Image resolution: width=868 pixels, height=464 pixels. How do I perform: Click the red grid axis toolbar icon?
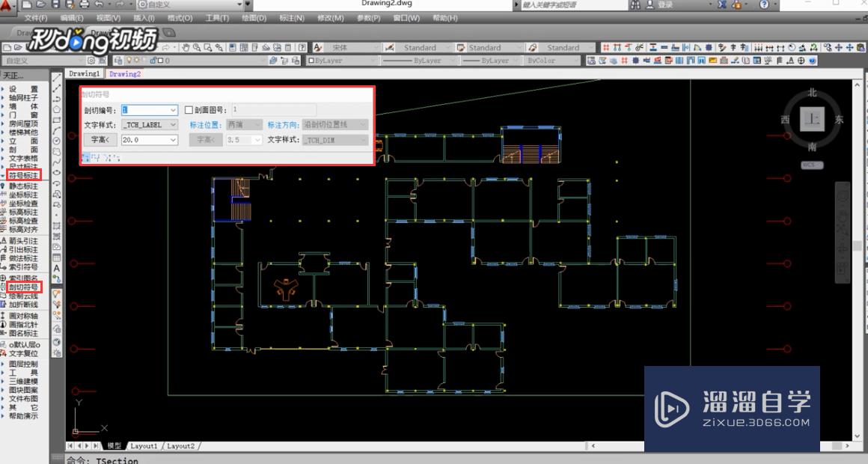pyautogui.click(x=606, y=48)
